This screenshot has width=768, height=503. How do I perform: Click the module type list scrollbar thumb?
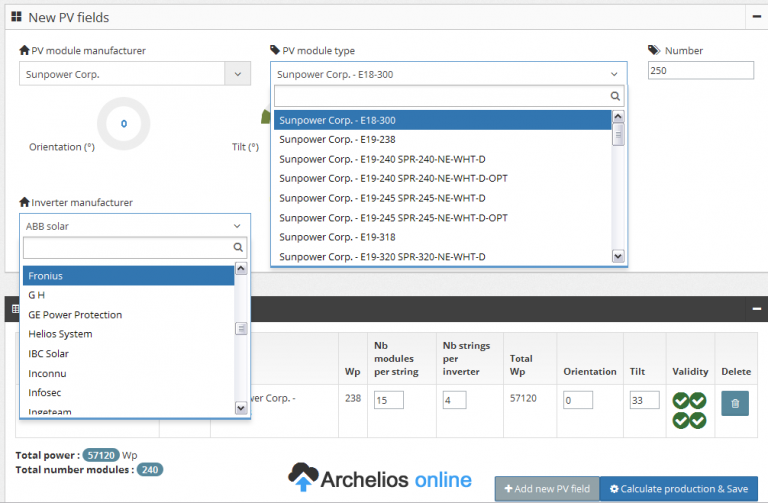618,135
